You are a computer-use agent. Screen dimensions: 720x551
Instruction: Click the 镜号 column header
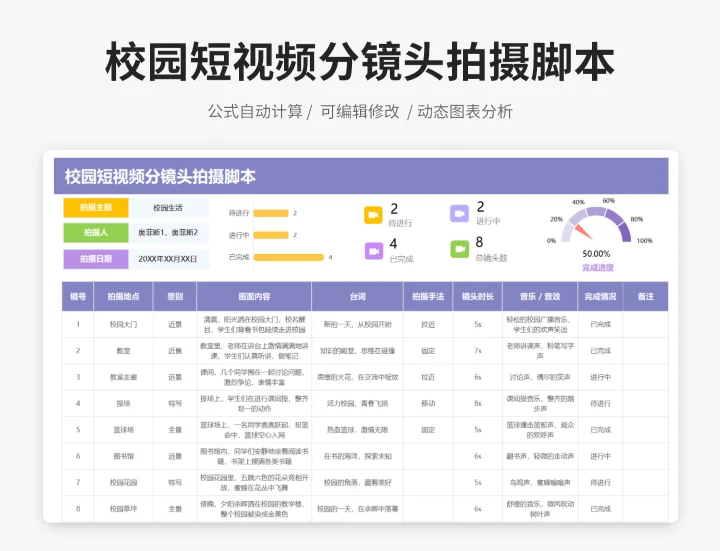[78, 296]
